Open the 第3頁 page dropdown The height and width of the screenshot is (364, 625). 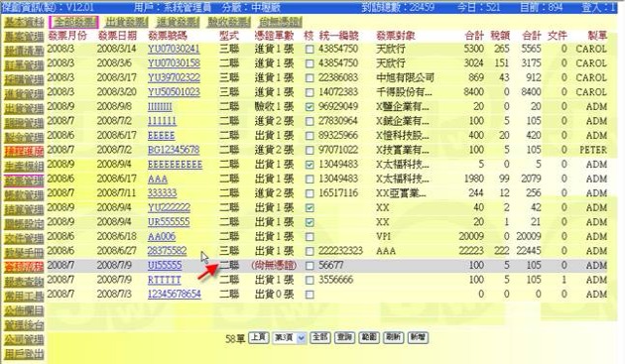pos(290,338)
